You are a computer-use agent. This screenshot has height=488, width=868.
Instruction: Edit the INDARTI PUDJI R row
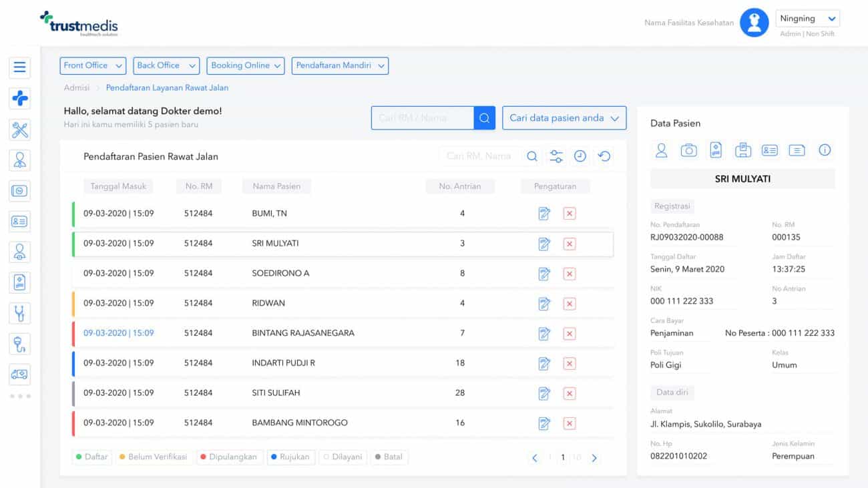coord(544,363)
